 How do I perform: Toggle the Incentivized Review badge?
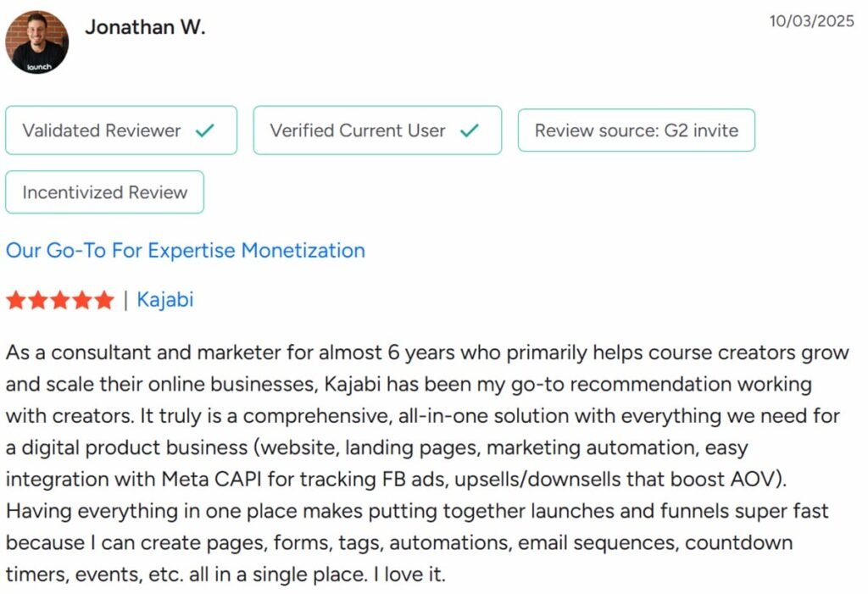pyautogui.click(x=104, y=192)
